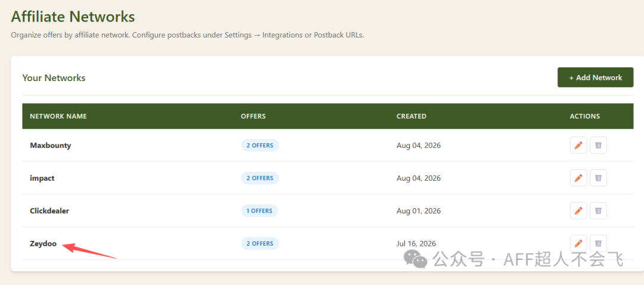Select the Jul 16, 2026 date for Zeydoo
This screenshot has height=285, width=644.
416,243
